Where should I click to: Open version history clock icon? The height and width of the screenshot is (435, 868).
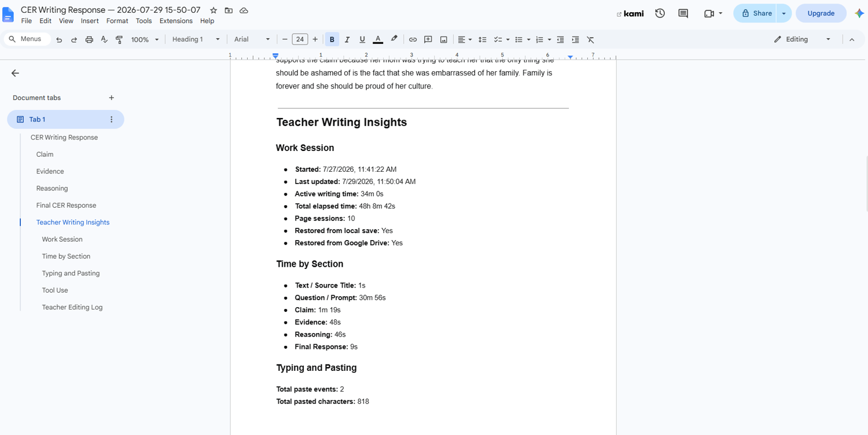(660, 13)
